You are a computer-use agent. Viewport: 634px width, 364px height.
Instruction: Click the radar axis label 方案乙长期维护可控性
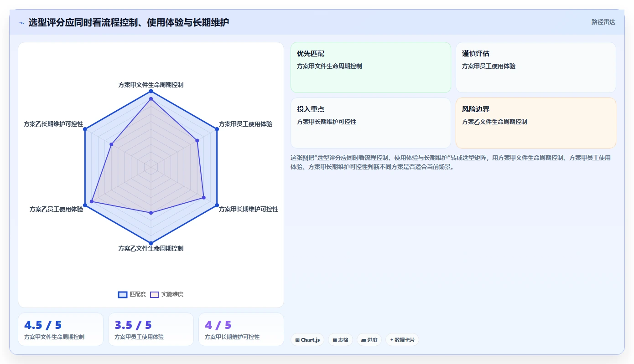pyautogui.click(x=53, y=124)
